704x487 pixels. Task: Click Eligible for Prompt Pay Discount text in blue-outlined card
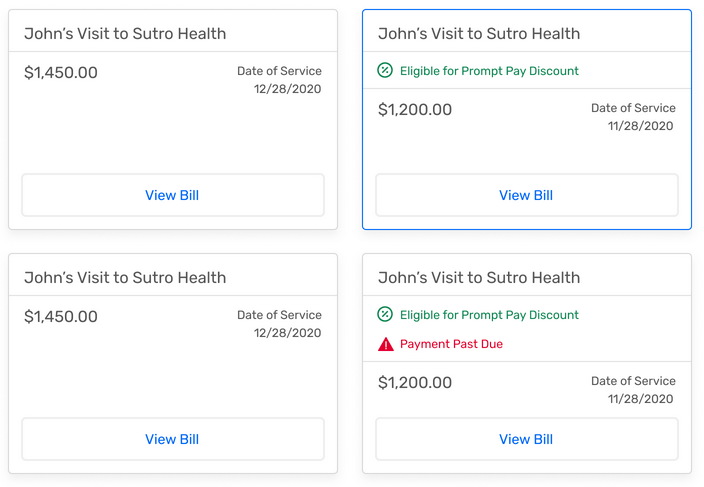(x=489, y=71)
